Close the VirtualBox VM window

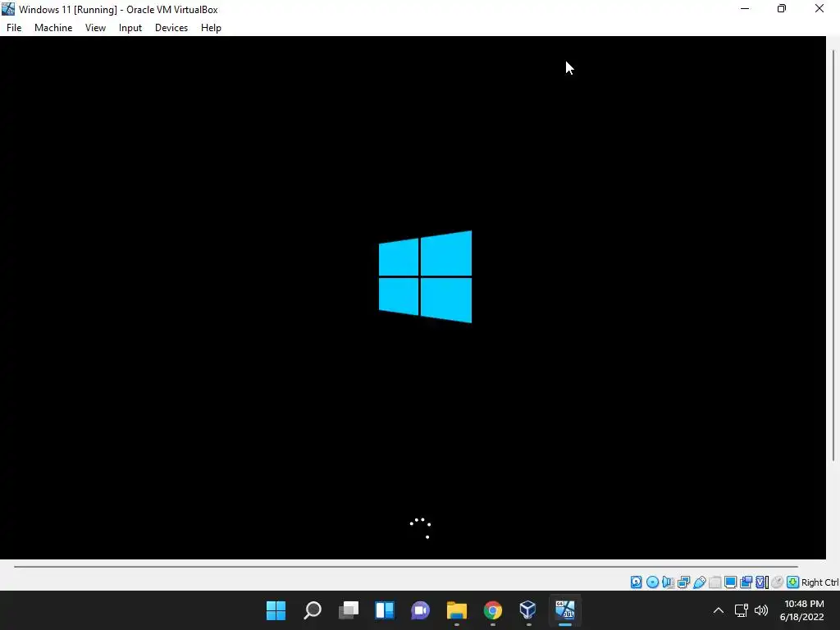coord(819,8)
